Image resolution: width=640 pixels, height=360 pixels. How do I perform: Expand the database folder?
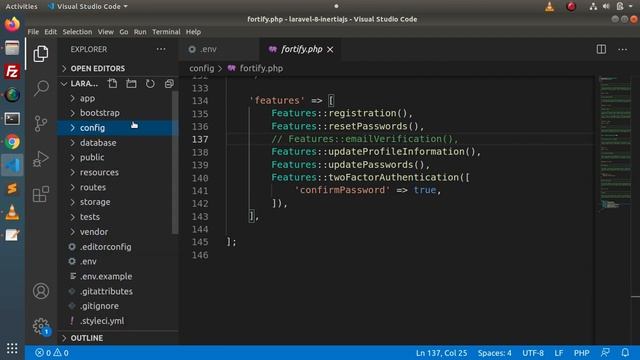click(118, 143)
